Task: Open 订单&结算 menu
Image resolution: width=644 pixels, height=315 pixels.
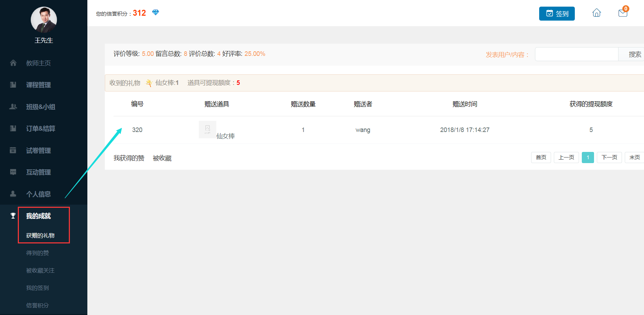Action: tap(41, 129)
